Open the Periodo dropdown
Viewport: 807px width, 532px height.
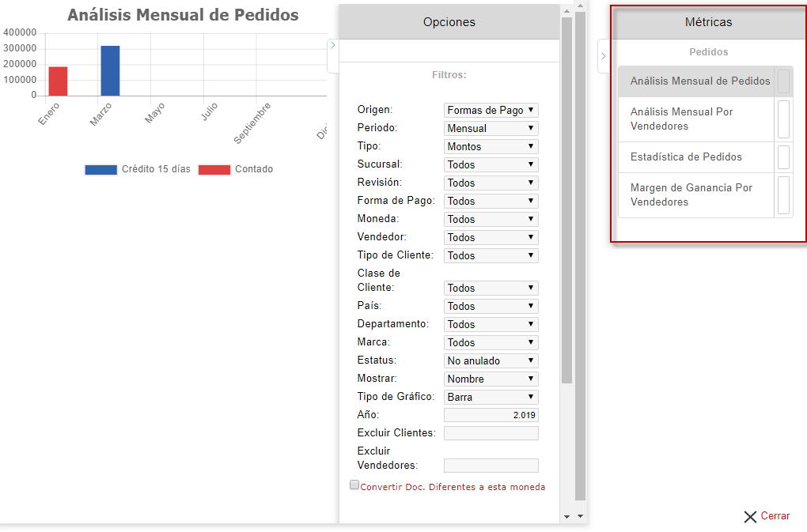[x=491, y=128]
